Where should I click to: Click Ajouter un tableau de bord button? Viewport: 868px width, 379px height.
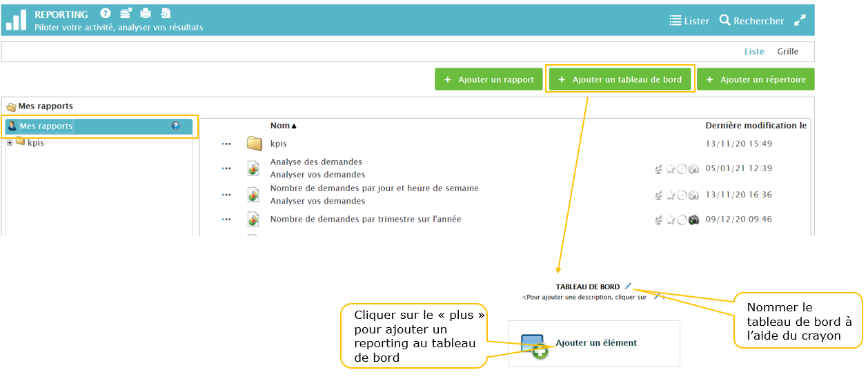pos(620,79)
